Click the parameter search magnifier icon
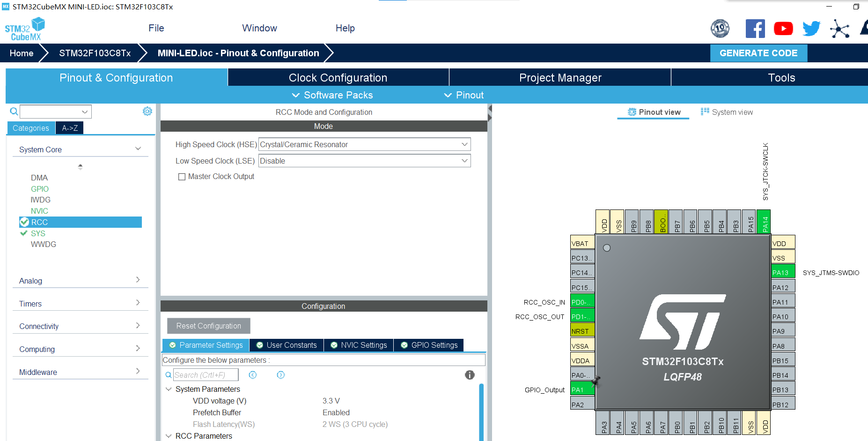 pos(169,375)
